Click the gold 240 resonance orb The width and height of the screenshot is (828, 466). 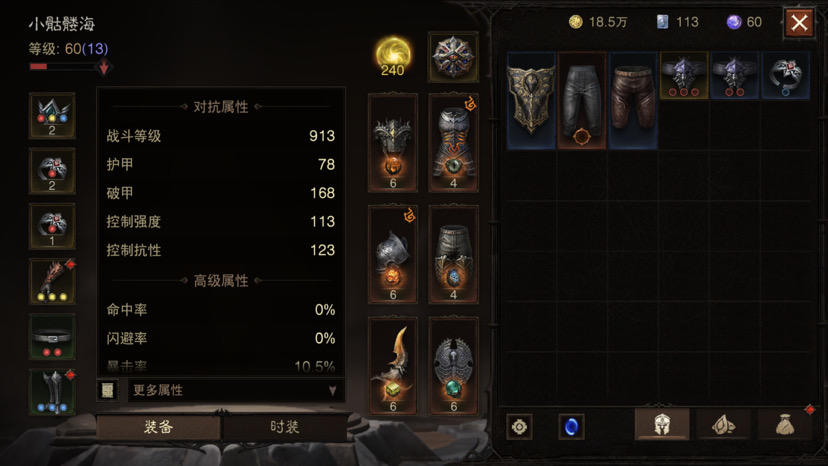[x=393, y=57]
